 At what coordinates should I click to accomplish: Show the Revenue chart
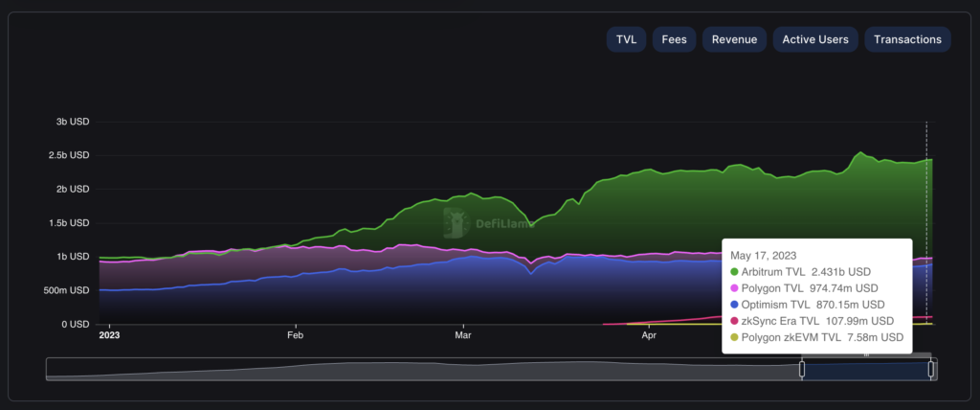734,39
